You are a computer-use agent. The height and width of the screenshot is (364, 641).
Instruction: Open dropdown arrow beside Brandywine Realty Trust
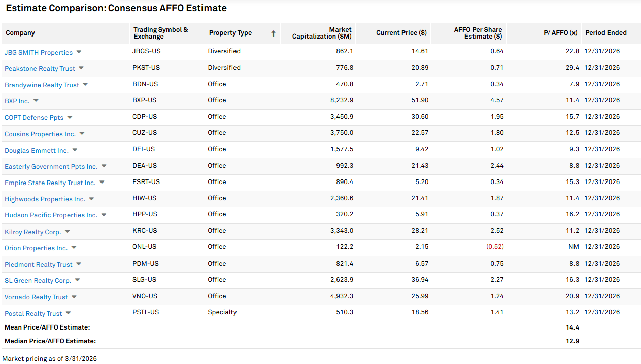(85, 85)
